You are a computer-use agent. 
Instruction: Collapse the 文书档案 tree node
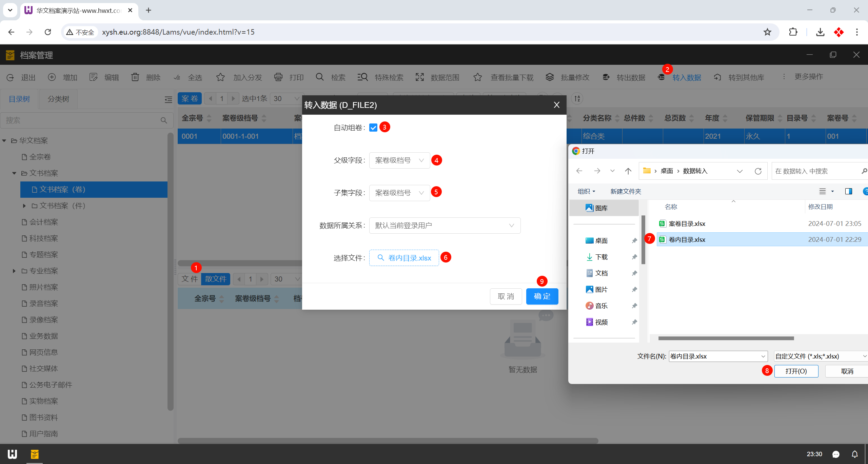[14, 173]
